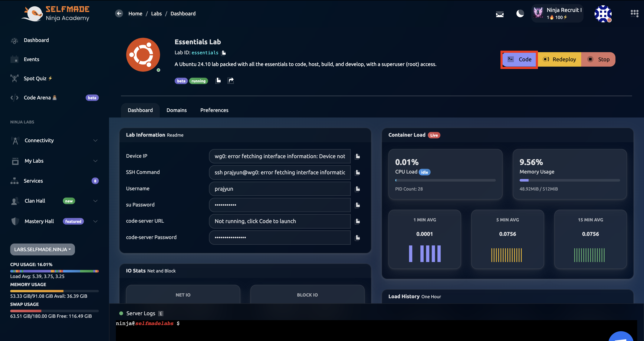Click the Selfmade Ninja Academy logo
Screen dimensions: 644x341
coord(56,14)
